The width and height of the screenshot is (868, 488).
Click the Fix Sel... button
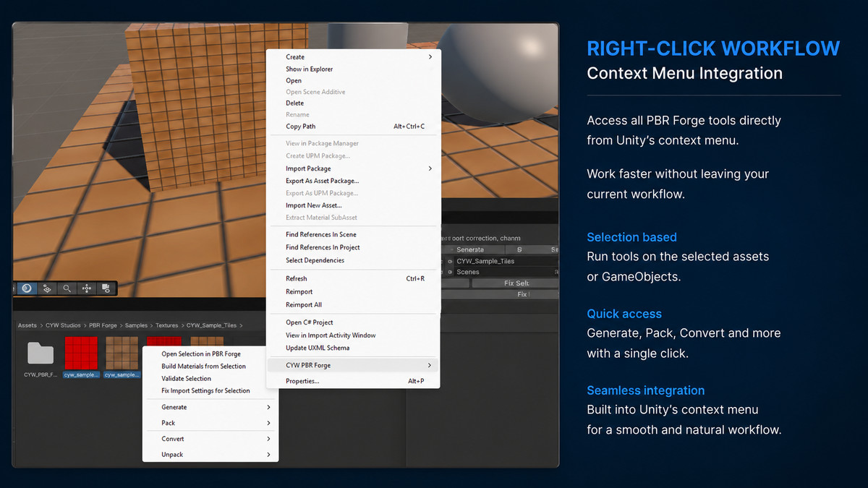(x=516, y=283)
